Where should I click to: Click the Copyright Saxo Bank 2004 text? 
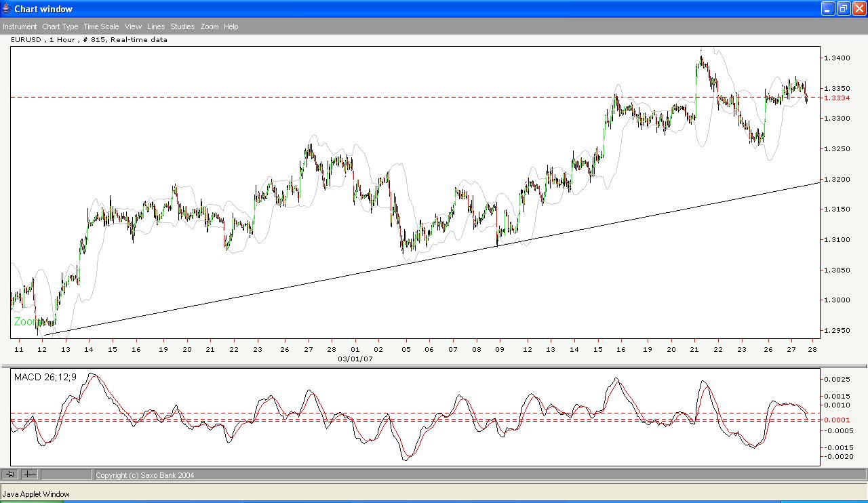click(x=145, y=475)
